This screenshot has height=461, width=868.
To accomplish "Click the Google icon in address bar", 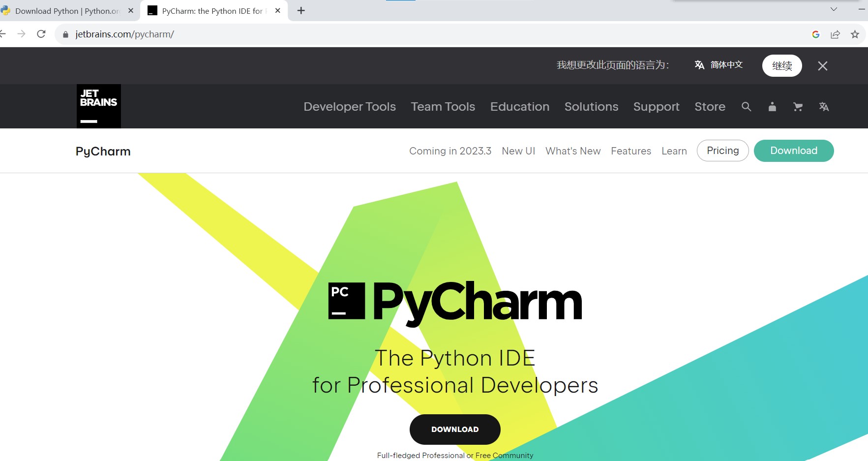I will pyautogui.click(x=815, y=34).
